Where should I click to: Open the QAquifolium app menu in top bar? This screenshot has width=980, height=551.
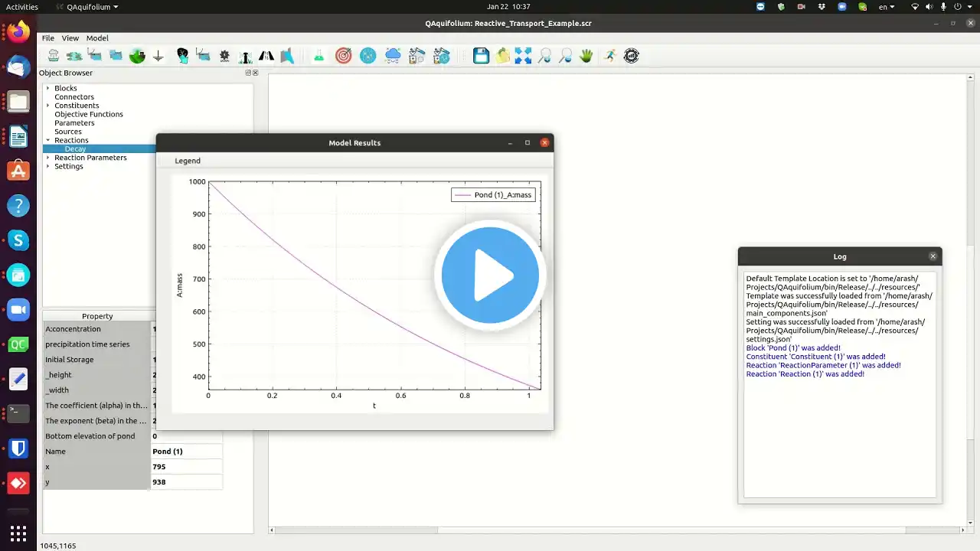[87, 7]
